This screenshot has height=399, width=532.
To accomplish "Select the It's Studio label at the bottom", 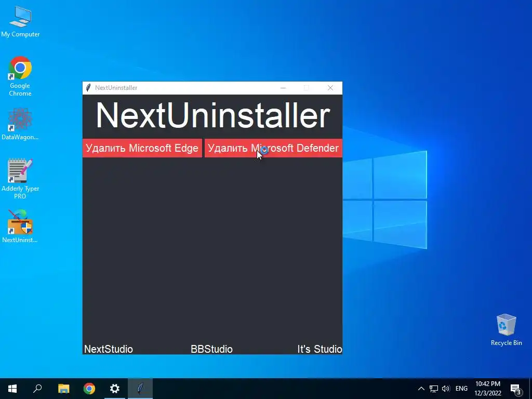I will coord(320,349).
